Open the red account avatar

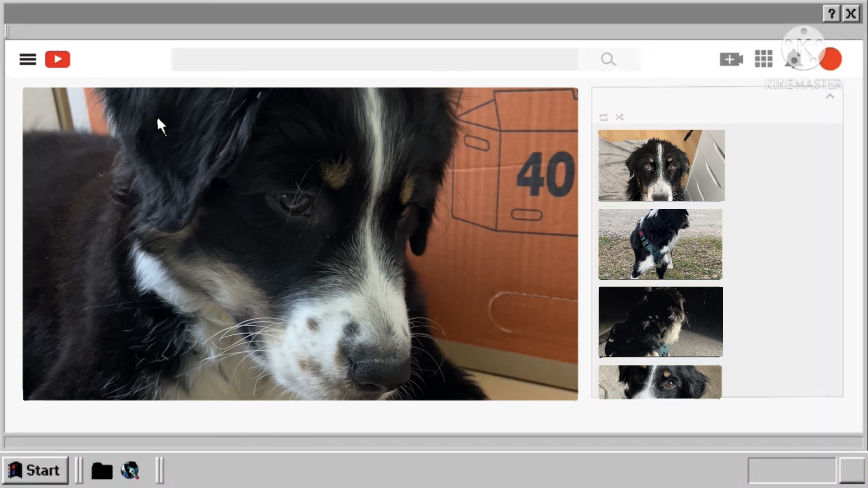830,59
